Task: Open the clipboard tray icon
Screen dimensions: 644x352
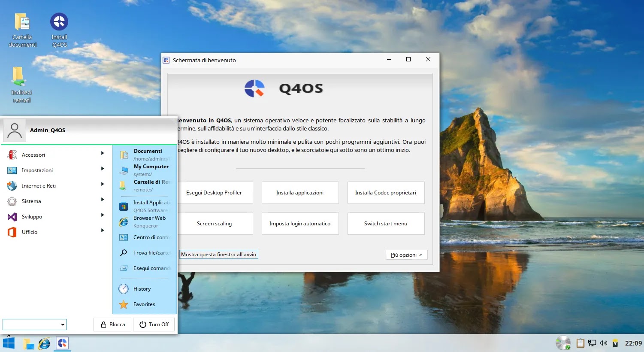Action: pos(581,343)
